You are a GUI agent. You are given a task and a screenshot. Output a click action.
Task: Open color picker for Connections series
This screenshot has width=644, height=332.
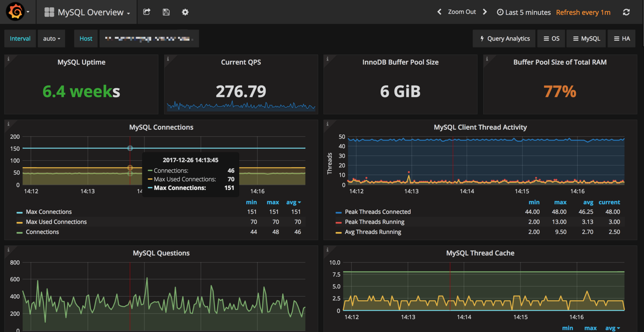click(x=20, y=232)
